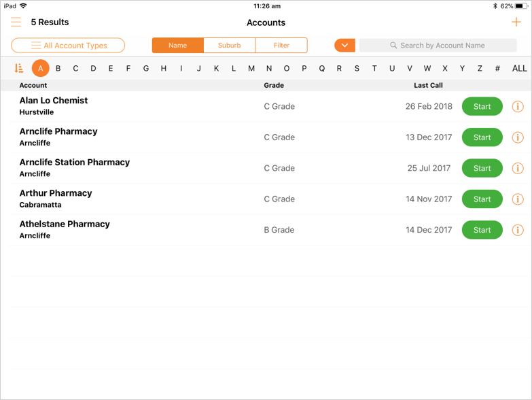Start call for Alan Lo Chemist
Image resolution: width=532 pixels, height=400 pixels.
pos(482,107)
